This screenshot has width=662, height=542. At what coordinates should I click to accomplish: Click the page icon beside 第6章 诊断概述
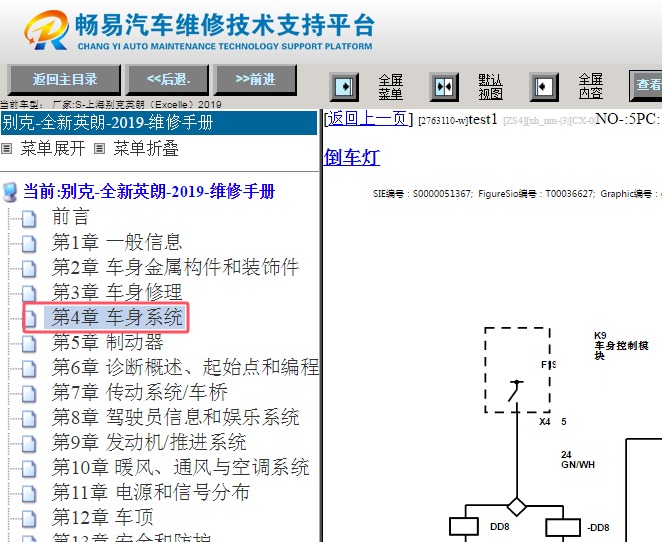29,369
